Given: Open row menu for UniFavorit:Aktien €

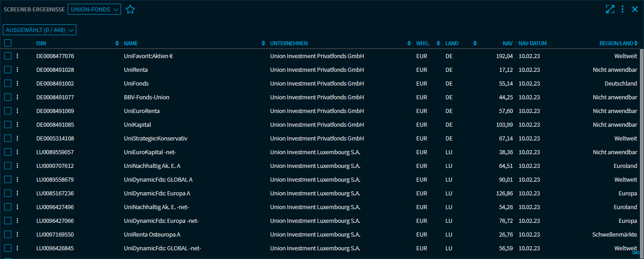Looking at the screenshot, I should 17,56.
